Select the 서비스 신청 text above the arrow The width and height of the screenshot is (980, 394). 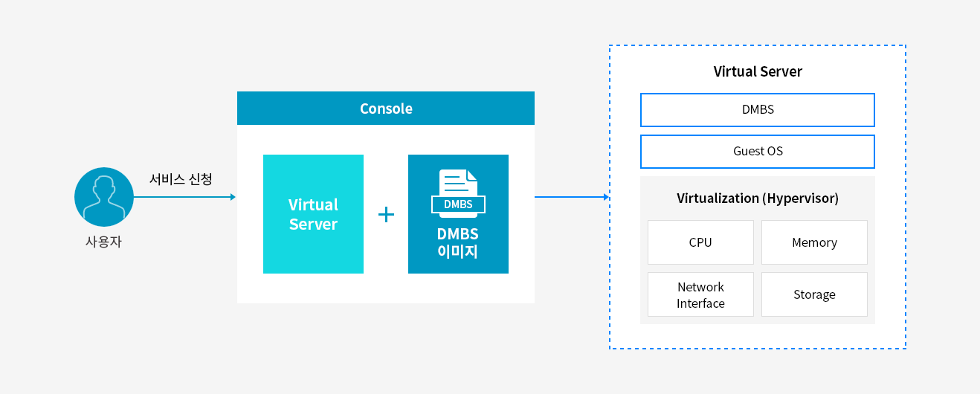(181, 179)
